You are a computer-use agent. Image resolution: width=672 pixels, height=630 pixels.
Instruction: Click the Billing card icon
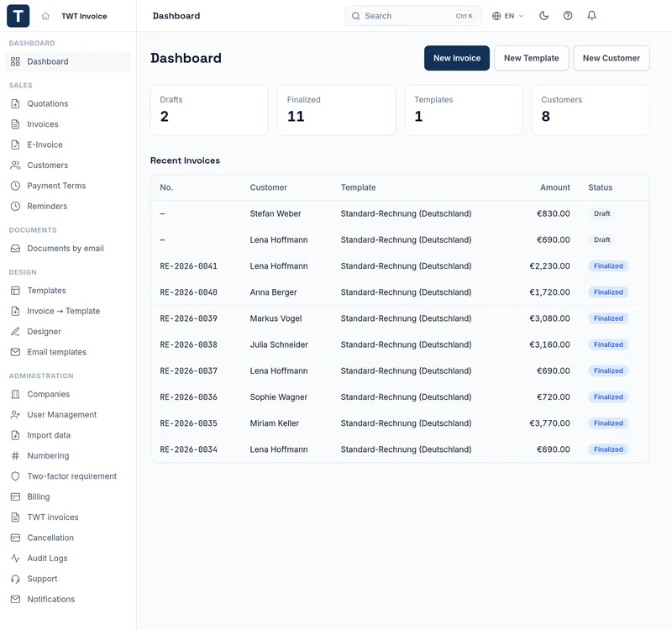15,496
